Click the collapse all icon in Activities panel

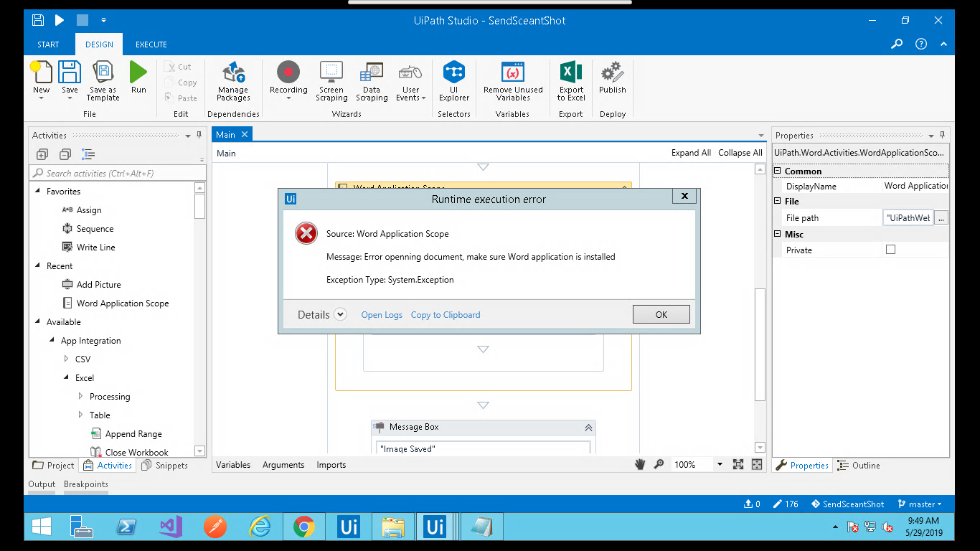click(x=65, y=154)
